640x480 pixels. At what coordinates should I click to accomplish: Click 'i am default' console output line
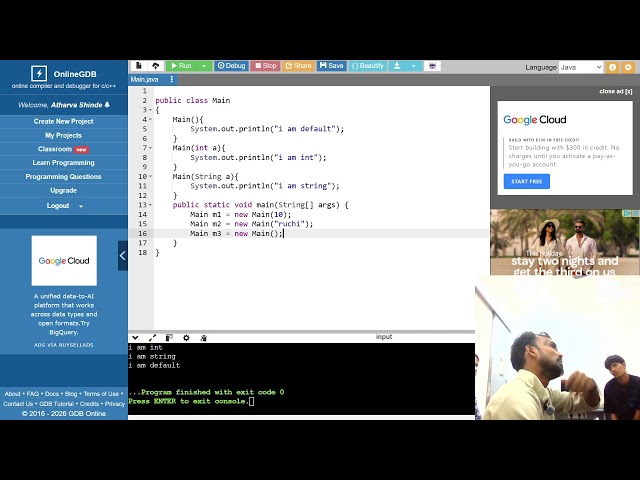tap(154, 365)
